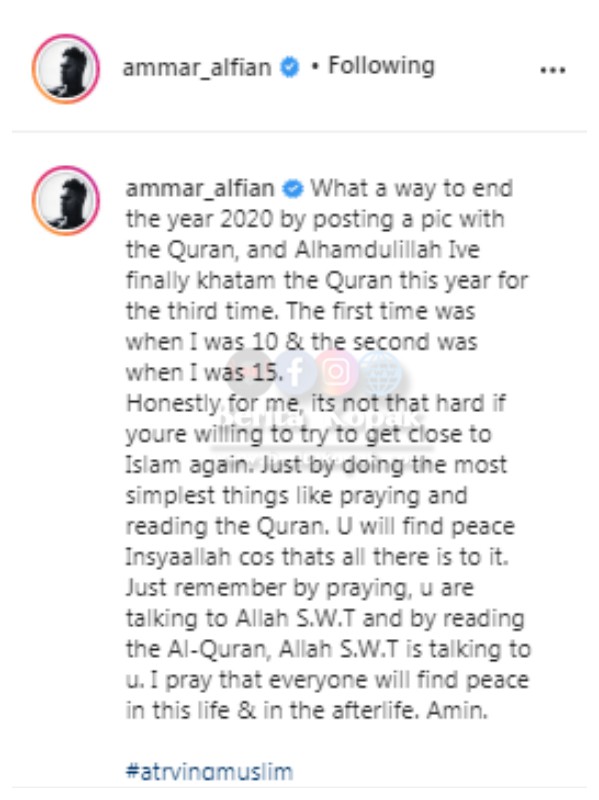
Task: Click the caption line starting 'What a way to end'
Action: point(412,189)
